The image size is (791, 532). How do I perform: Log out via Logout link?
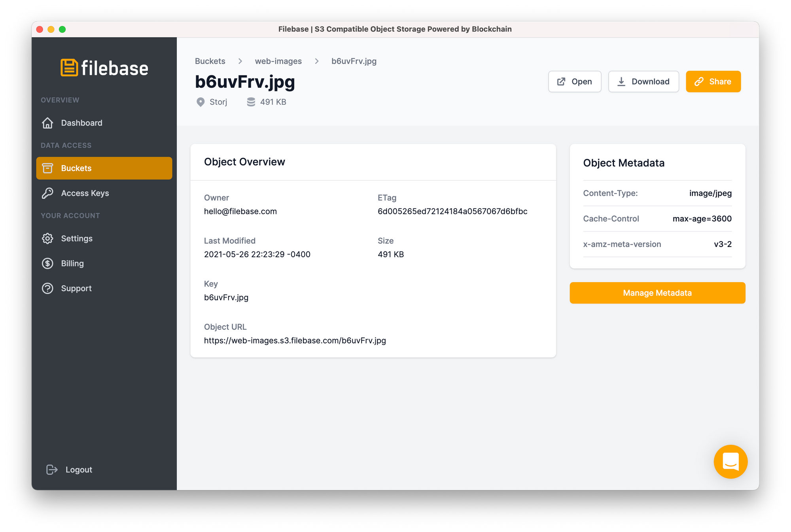69,470
